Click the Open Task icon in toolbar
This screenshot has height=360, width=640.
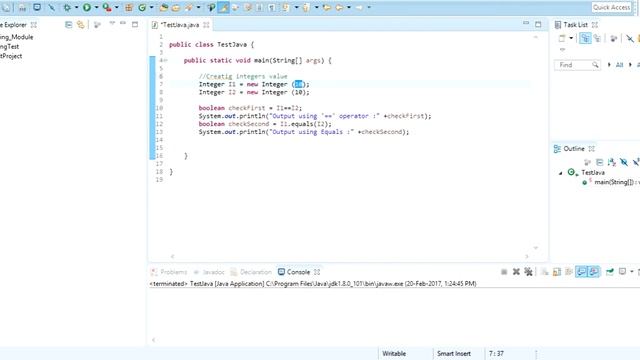click(x=176, y=7)
